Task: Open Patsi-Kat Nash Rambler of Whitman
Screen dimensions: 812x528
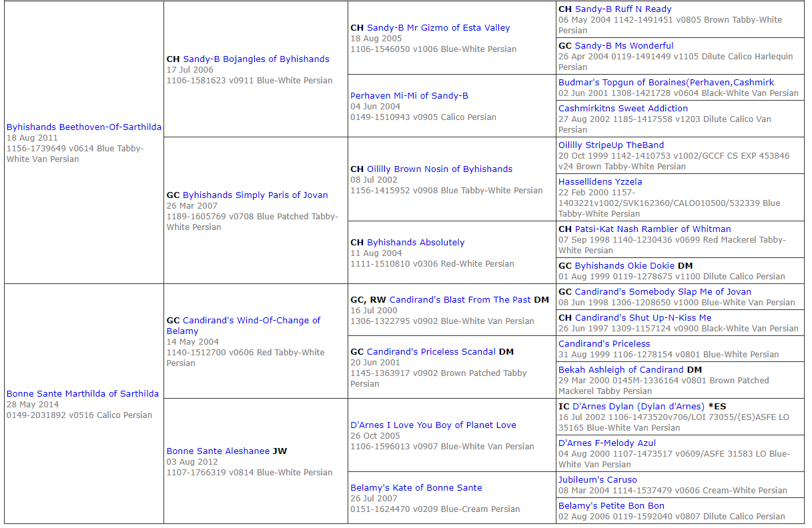Action: [653, 229]
